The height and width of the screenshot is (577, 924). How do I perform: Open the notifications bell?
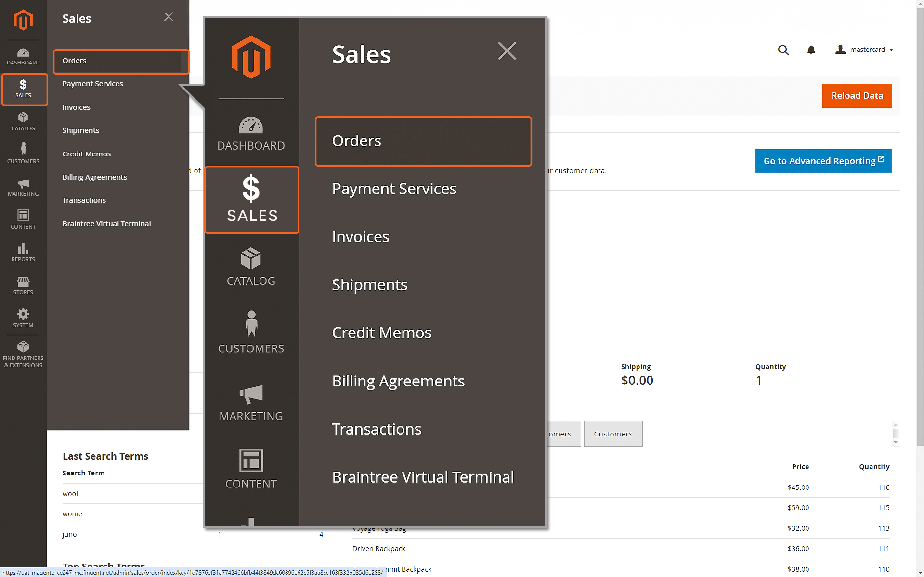(x=811, y=50)
